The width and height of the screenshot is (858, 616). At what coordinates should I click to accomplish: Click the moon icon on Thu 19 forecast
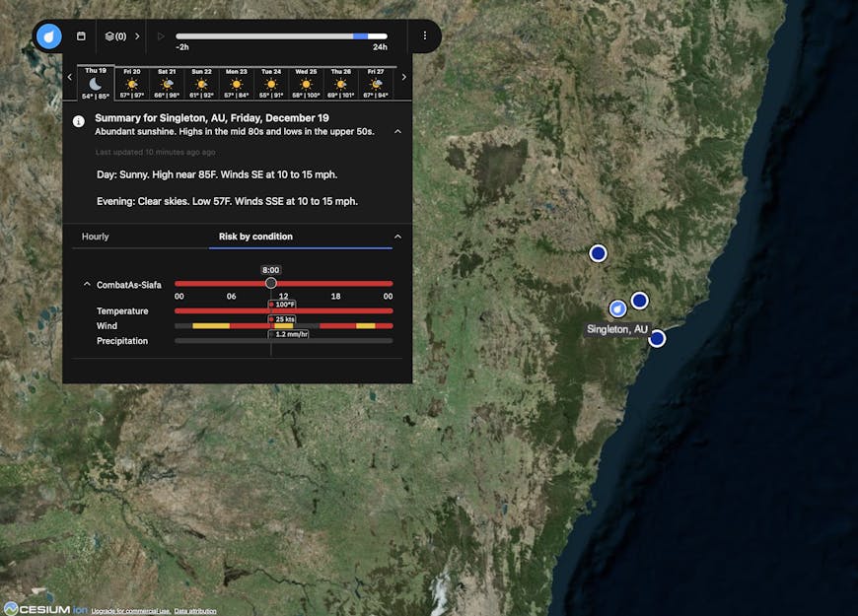95,83
